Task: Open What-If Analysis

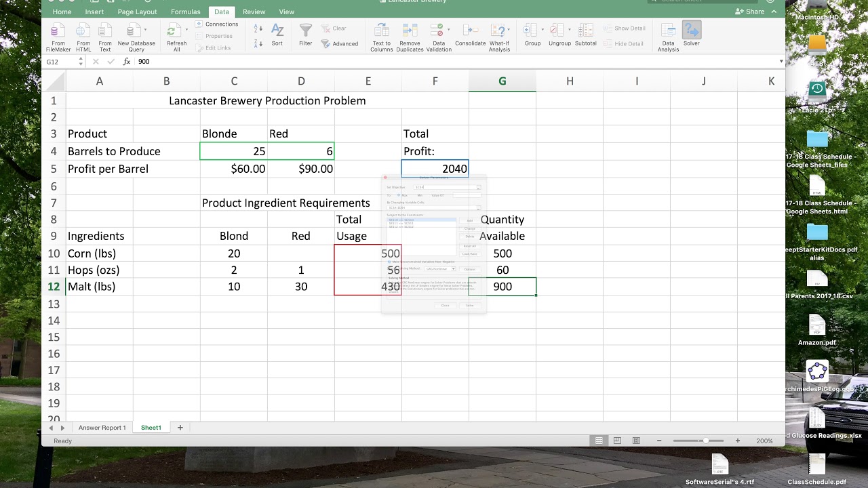Action: click(x=499, y=37)
